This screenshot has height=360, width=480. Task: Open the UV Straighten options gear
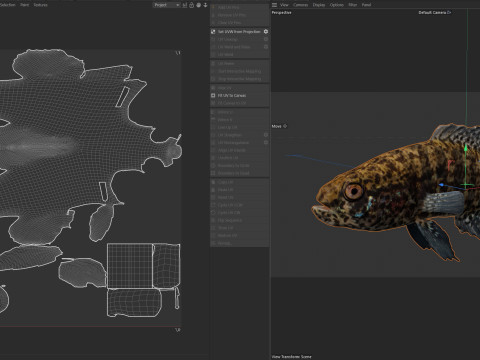click(266, 135)
